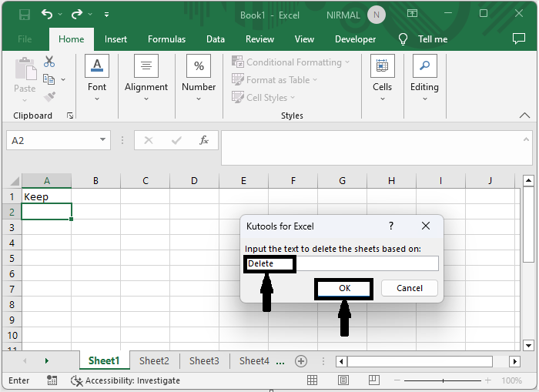Open Ribbon Display Options icon

[x=412, y=13]
